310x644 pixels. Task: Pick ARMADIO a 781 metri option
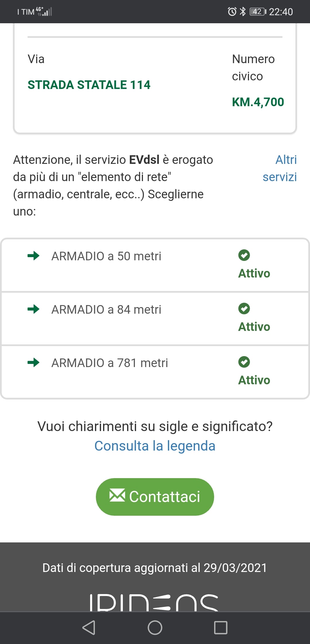click(110, 363)
